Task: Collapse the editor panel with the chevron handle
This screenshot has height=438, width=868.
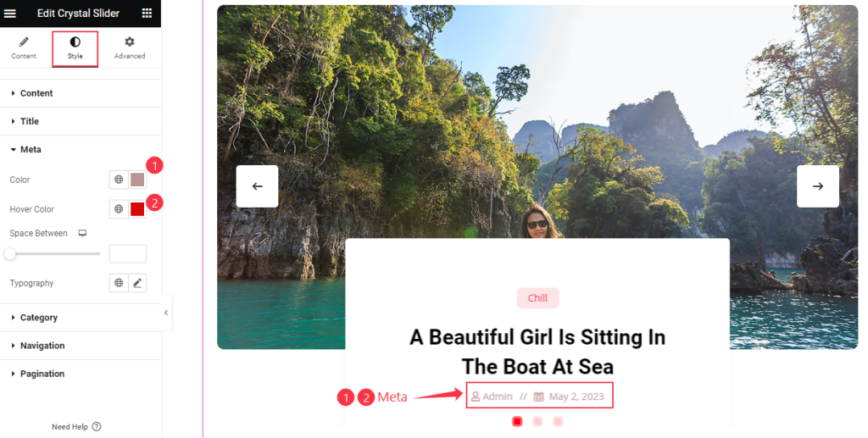Action: (x=166, y=313)
